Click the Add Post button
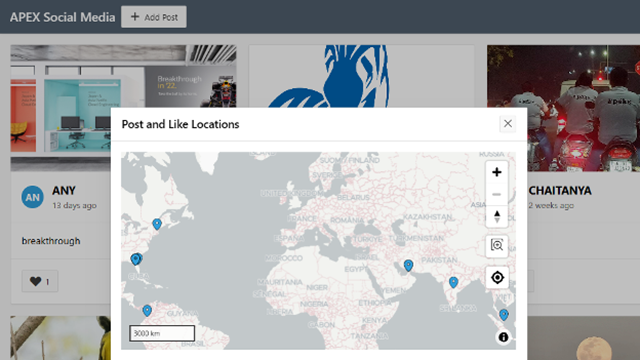The width and height of the screenshot is (640, 360). (x=154, y=17)
